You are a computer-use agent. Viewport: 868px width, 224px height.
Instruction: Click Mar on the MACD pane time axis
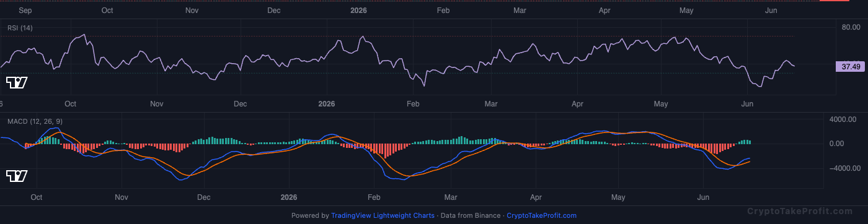[451, 197]
